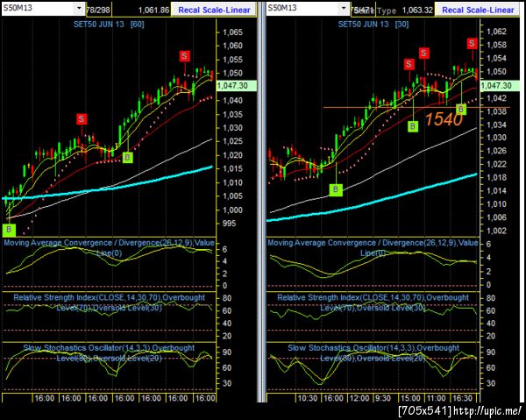The image size is (526, 420).
Task: Click the 78/298 counter in left header
Action: pos(98,10)
